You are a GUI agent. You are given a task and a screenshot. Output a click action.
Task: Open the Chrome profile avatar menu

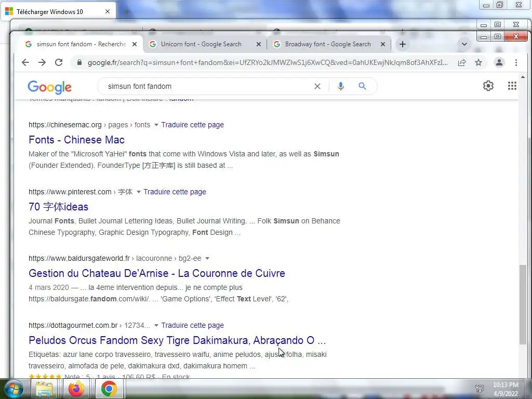click(x=499, y=62)
